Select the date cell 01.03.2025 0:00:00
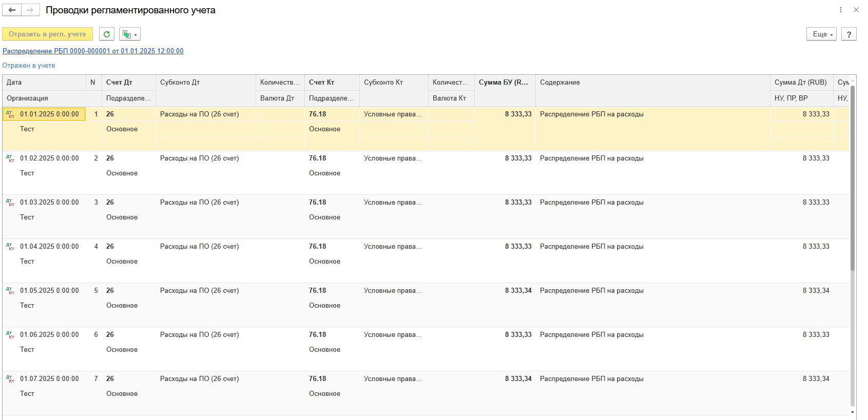Image resolution: width=868 pixels, height=420 pixels. [49, 202]
